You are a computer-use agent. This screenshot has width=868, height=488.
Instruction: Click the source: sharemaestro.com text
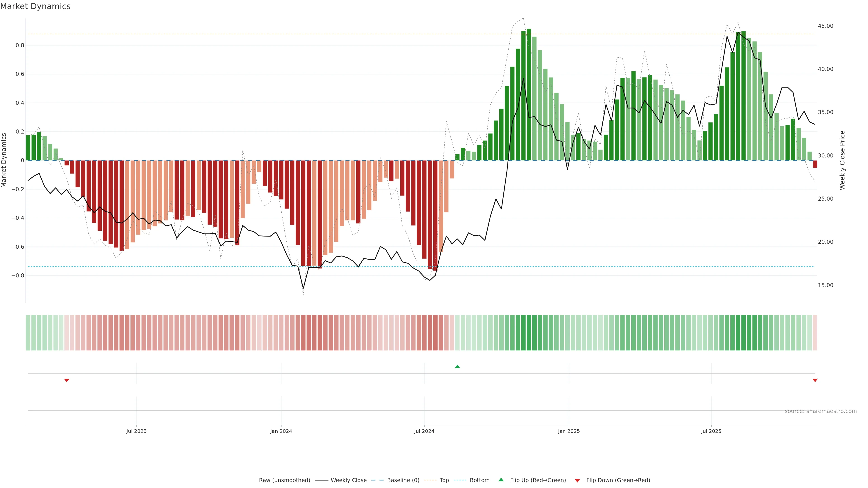tap(821, 411)
